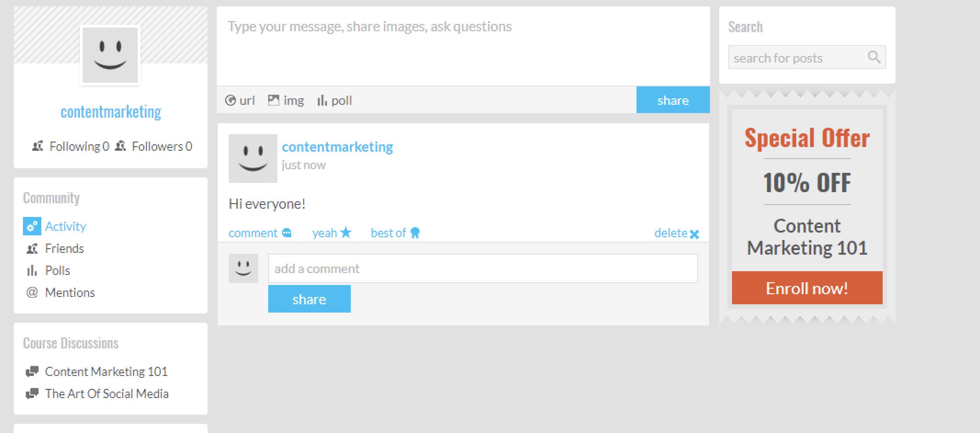The height and width of the screenshot is (433, 980).
Task: Click the img attachment icon
Action: coord(274,100)
